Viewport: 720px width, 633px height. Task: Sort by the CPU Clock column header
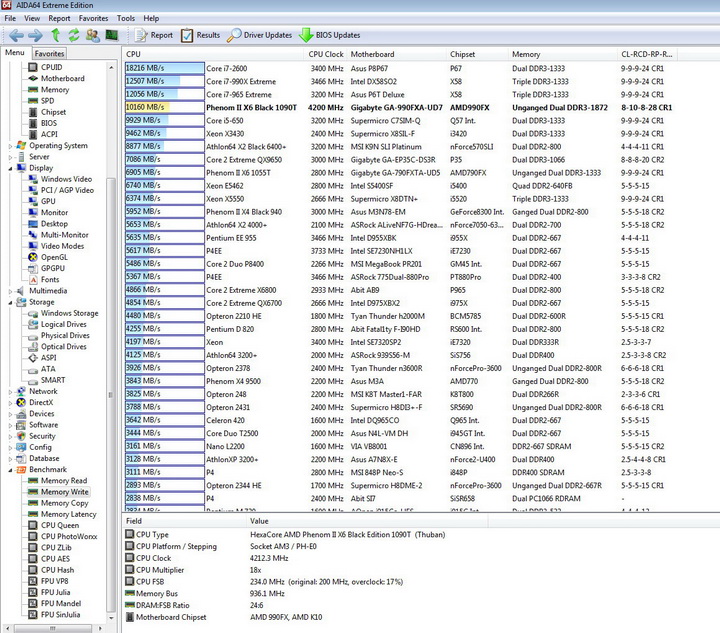coord(325,54)
